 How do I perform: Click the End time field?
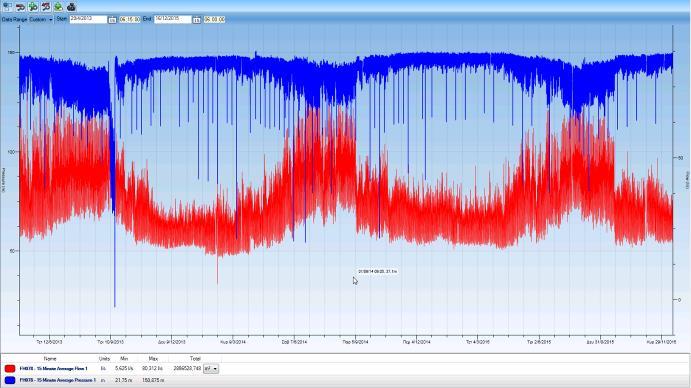tap(214, 19)
